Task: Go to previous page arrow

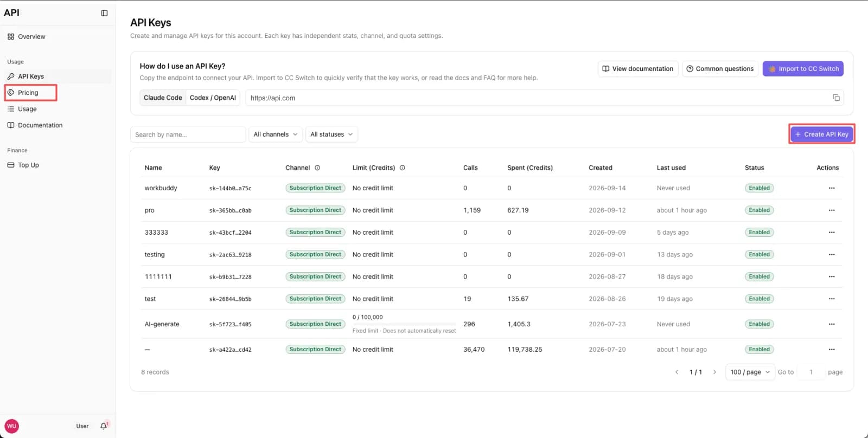Action: click(x=676, y=372)
